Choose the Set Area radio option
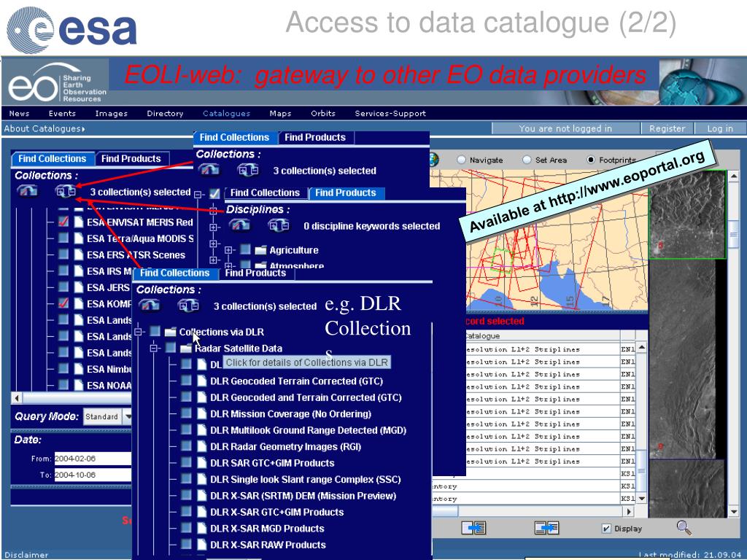The image size is (747, 560). tap(527, 160)
